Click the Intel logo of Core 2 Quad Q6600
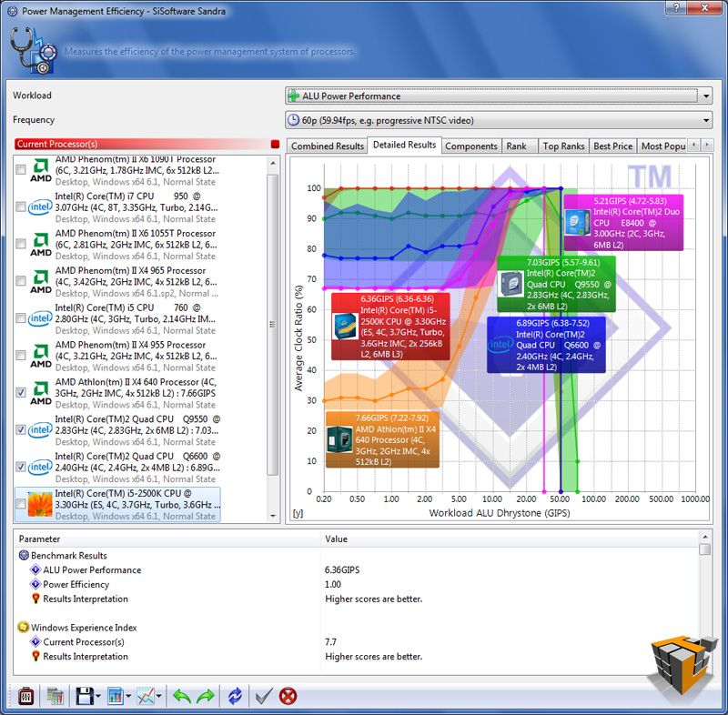Viewport: 728px width, 715px height. point(40,468)
